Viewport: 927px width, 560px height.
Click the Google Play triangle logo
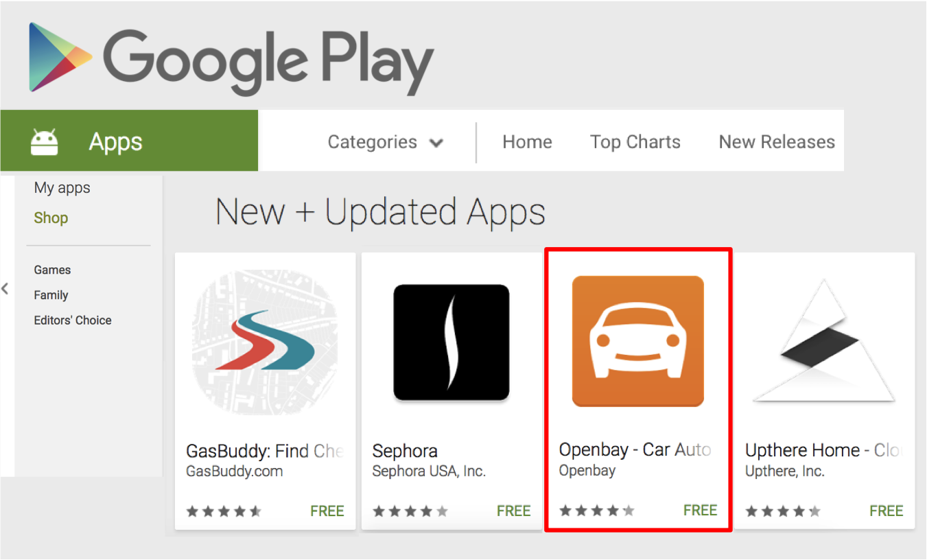click(x=57, y=57)
